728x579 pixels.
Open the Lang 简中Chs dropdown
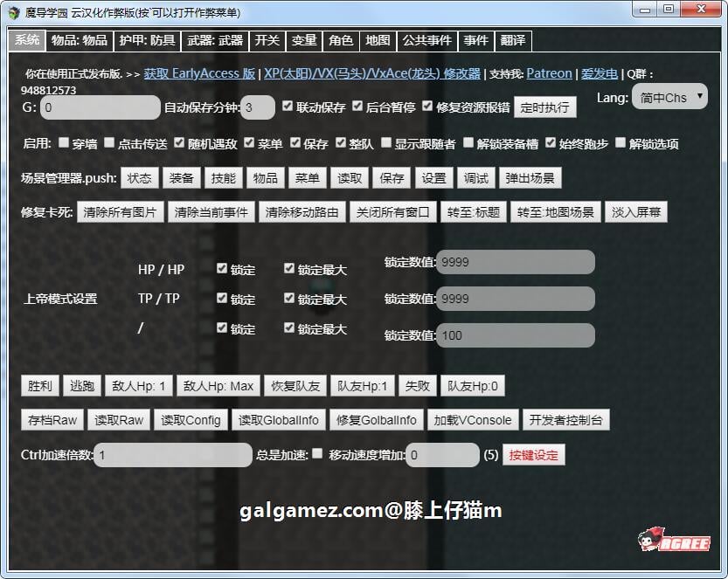point(669,98)
